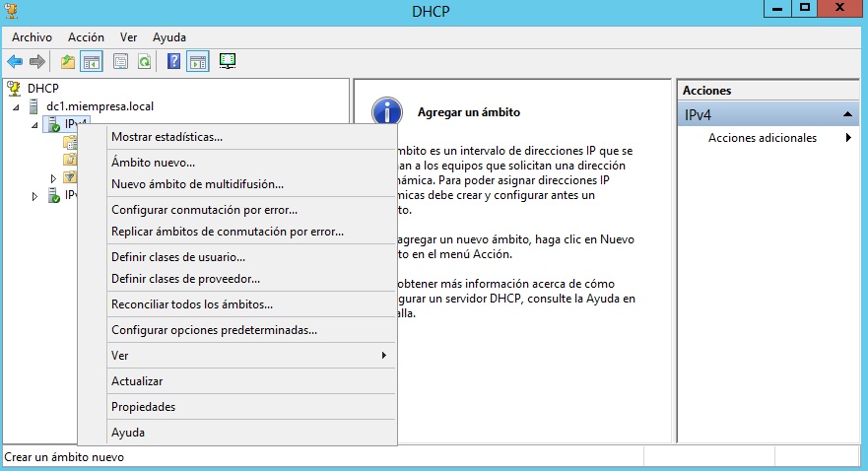Click the blue Back arrow in toolbar
The width and height of the screenshot is (868, 471).
coord(15,62)
